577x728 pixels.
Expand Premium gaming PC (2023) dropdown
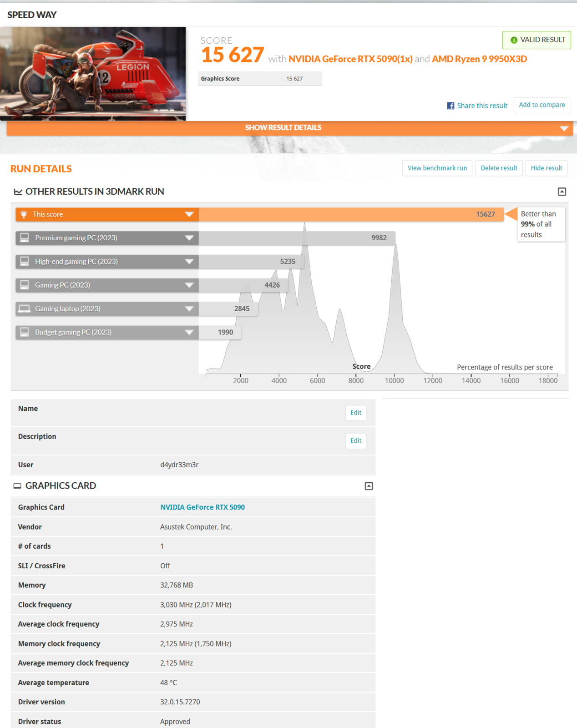click(x=189, y=238)
